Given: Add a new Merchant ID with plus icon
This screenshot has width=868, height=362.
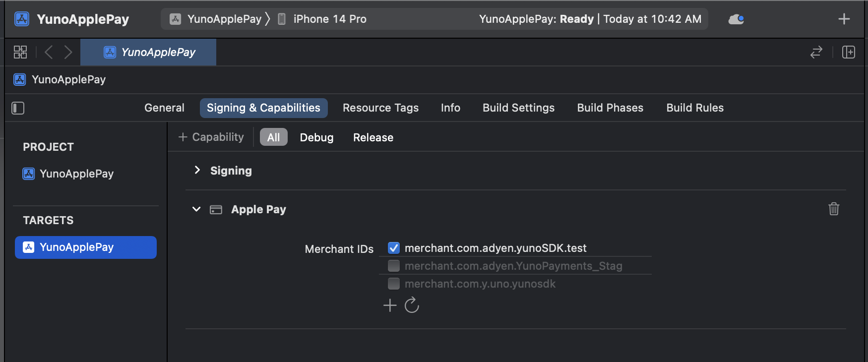Looking at the screenshot, I should (390, 305).
